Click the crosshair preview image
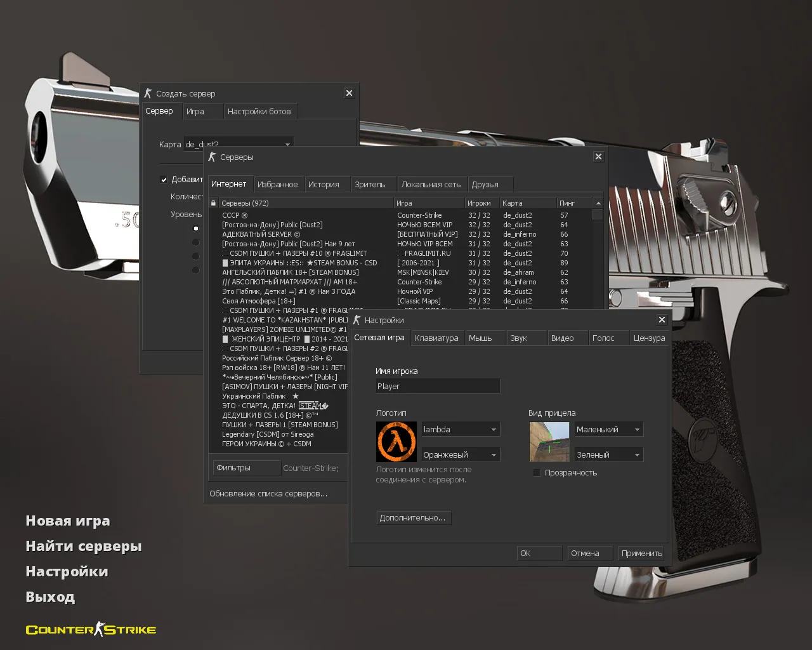The width and height of the screenshot is (812, 650). coord(549,442)
